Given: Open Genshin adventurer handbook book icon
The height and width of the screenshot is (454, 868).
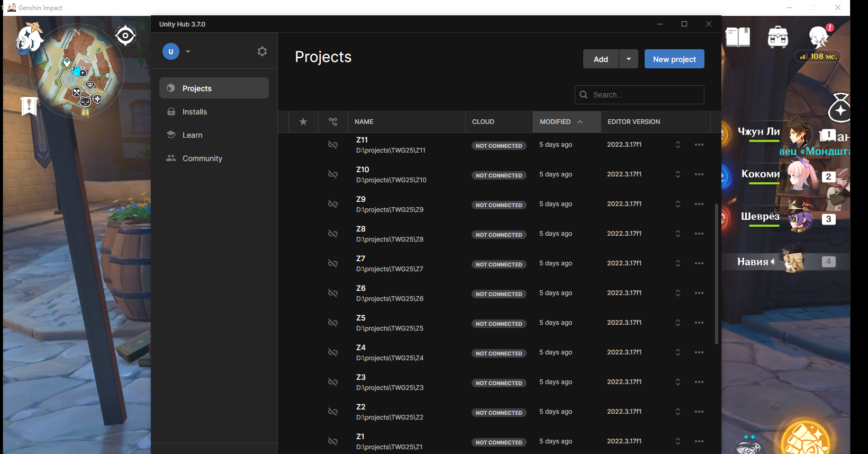Looking at the screenshot, I should point(738,37).
